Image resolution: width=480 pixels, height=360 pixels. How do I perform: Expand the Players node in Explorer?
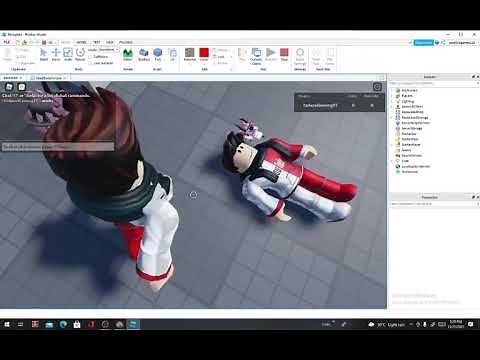[392, 96]
